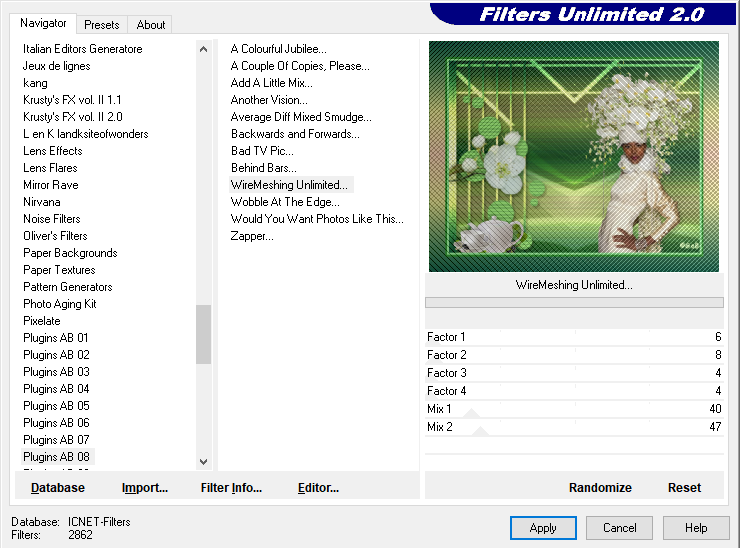Image resolution: width=740 pixels, height=548 pixels.
Task: Choose Would You Want Photos Like This filter
Action: click(x=317, y=219)
